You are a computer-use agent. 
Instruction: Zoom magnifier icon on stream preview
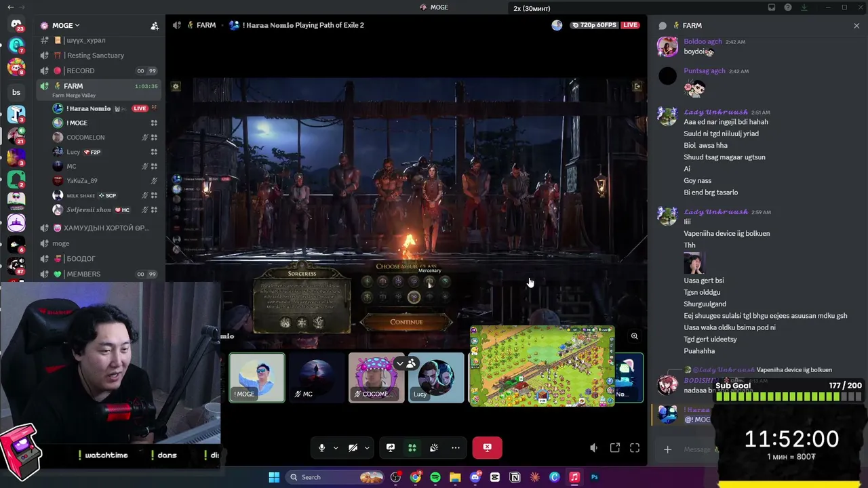pos(634,336)
